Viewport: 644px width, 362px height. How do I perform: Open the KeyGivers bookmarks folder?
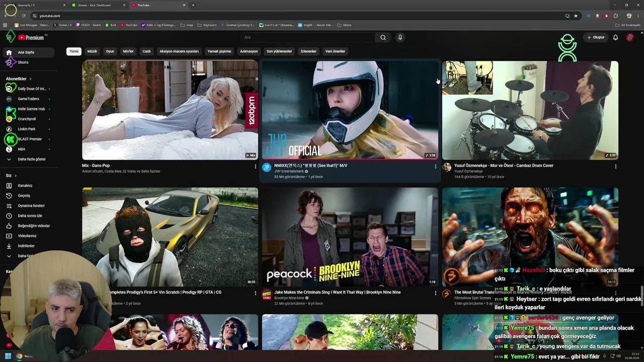tap(207, 25)
